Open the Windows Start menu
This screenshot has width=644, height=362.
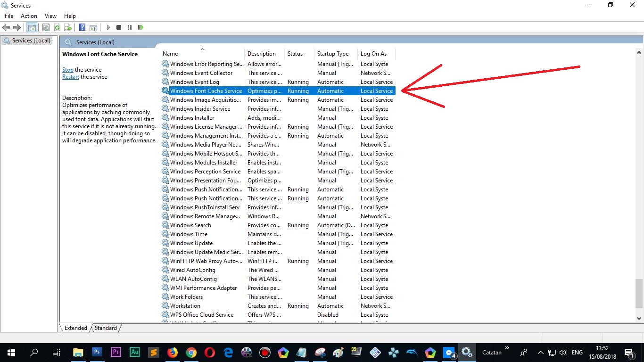[11, 352]
